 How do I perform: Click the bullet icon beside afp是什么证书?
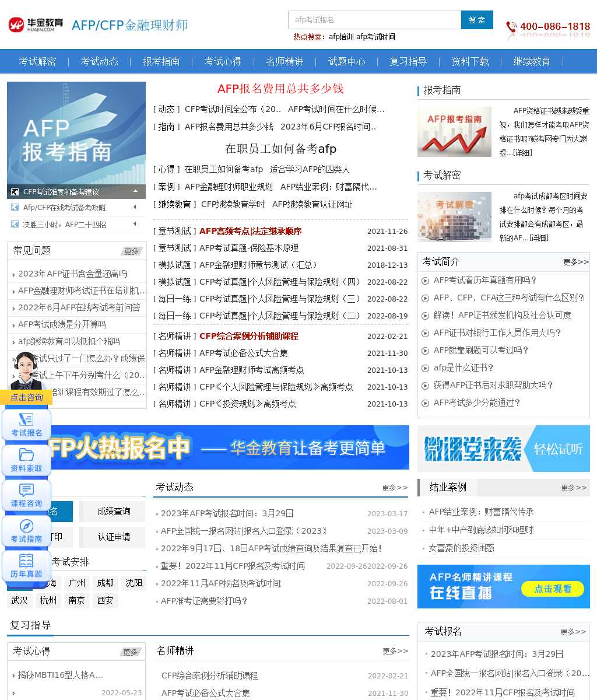[425, 368]
